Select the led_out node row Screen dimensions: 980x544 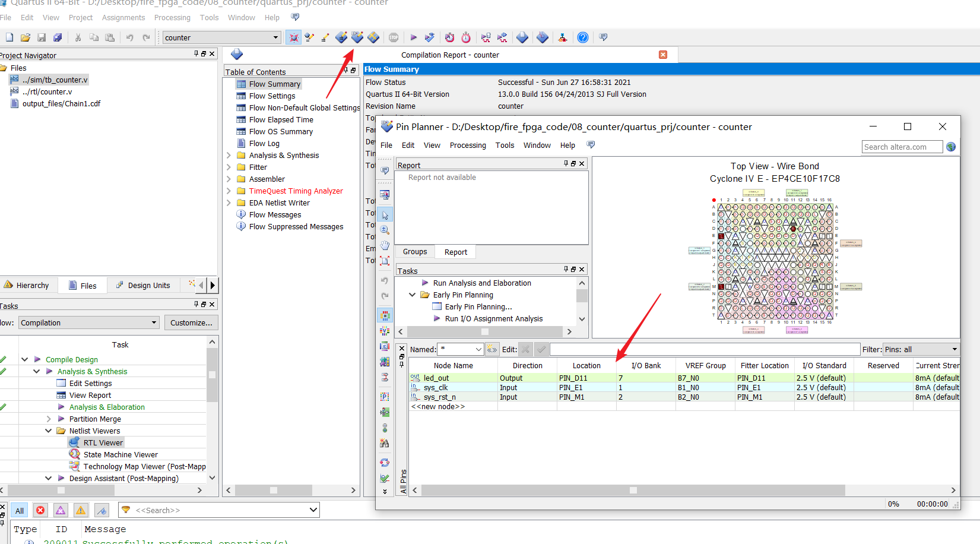tap(684, 378)
